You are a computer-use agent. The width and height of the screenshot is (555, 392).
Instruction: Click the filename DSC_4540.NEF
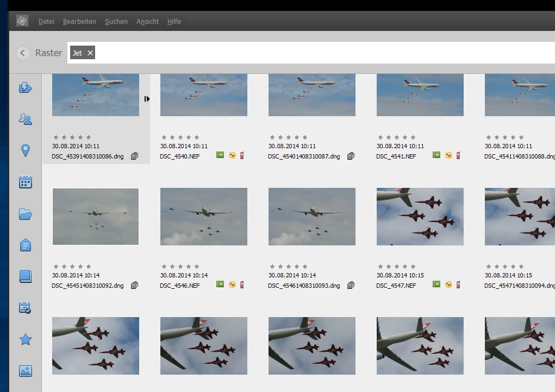pyautogui.click(x=180, y=156)
